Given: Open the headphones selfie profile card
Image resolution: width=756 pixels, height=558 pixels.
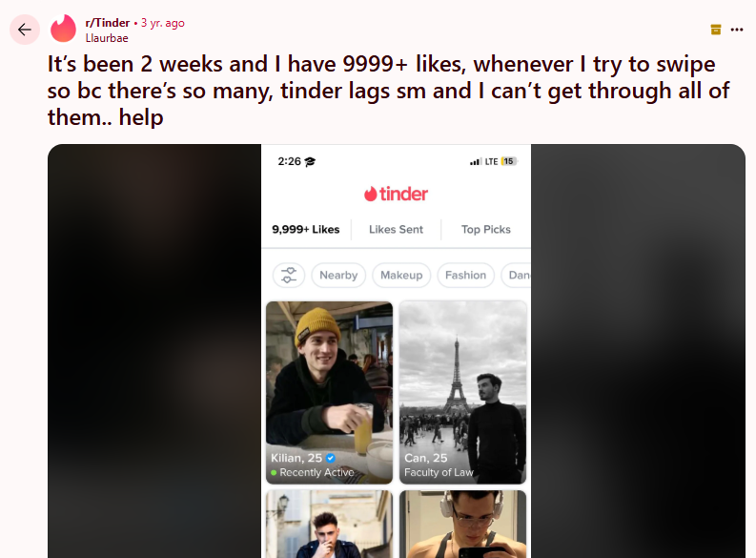Looking at the screenshot, I should [463, 525].
